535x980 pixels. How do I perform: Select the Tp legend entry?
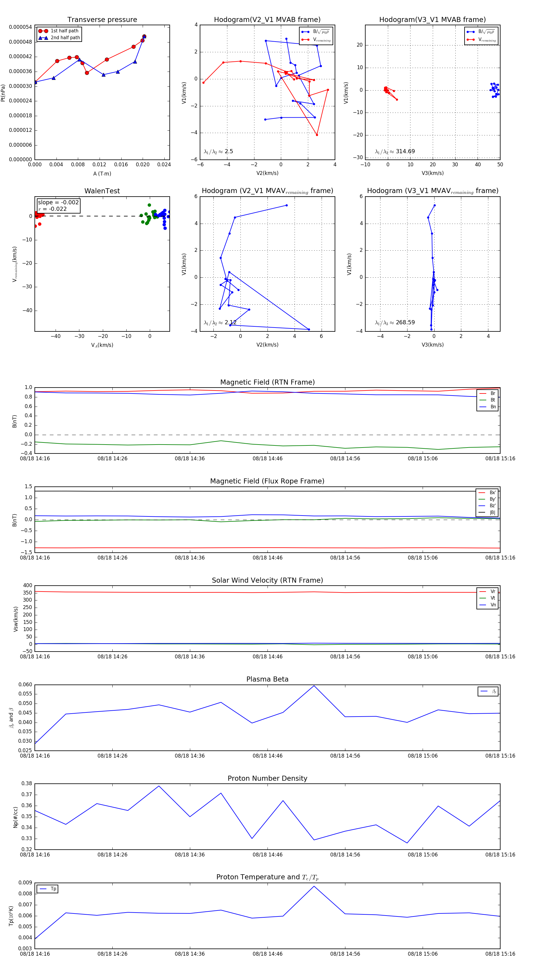pos(48,889)
